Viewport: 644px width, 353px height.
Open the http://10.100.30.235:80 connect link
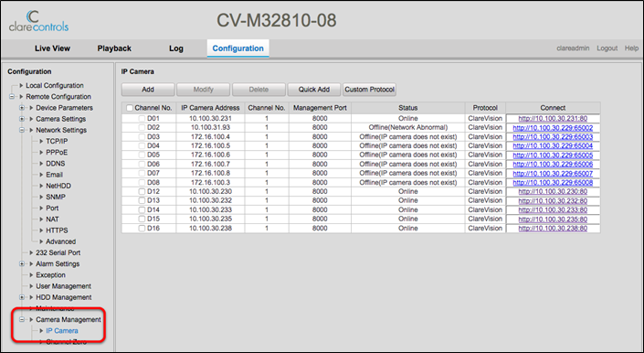point(553,219)
